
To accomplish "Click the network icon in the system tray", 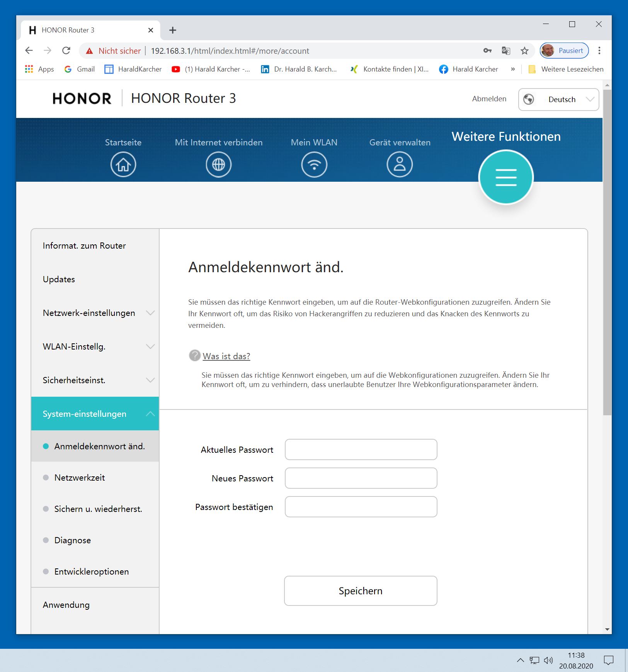I will [x=534, y=660].
